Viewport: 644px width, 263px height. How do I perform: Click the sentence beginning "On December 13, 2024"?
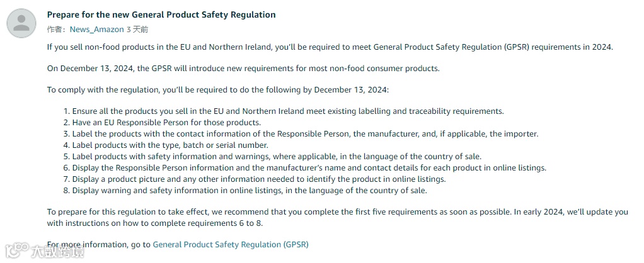click(243, 68)
